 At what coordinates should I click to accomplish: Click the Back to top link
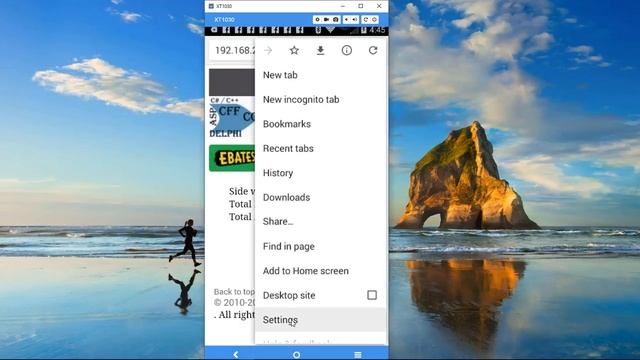click(x=234, y=291)
